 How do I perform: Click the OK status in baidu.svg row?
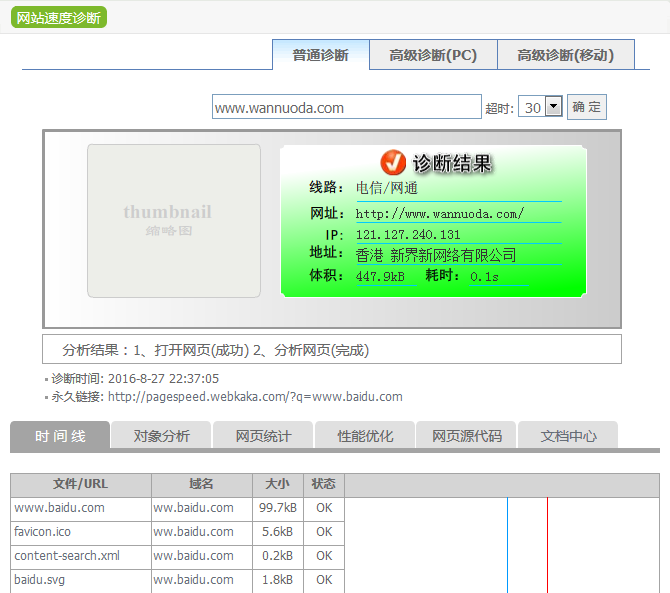(x=324, y=580)
